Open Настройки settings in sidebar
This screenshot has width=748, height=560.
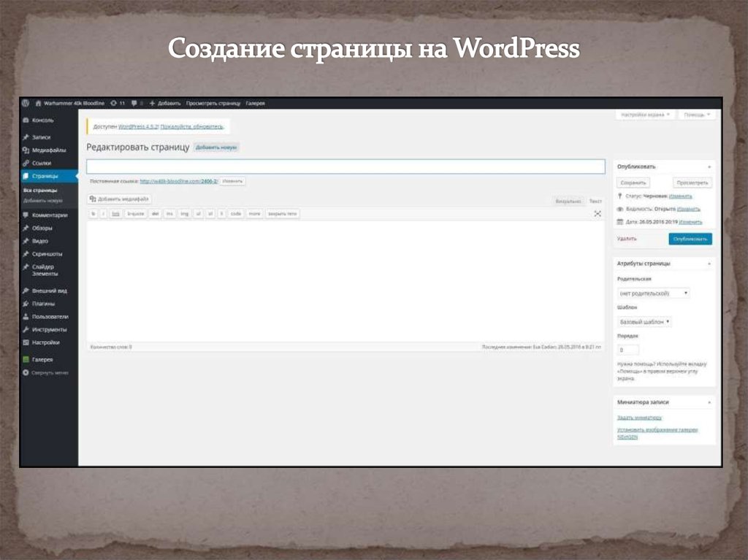coord(45,342)
